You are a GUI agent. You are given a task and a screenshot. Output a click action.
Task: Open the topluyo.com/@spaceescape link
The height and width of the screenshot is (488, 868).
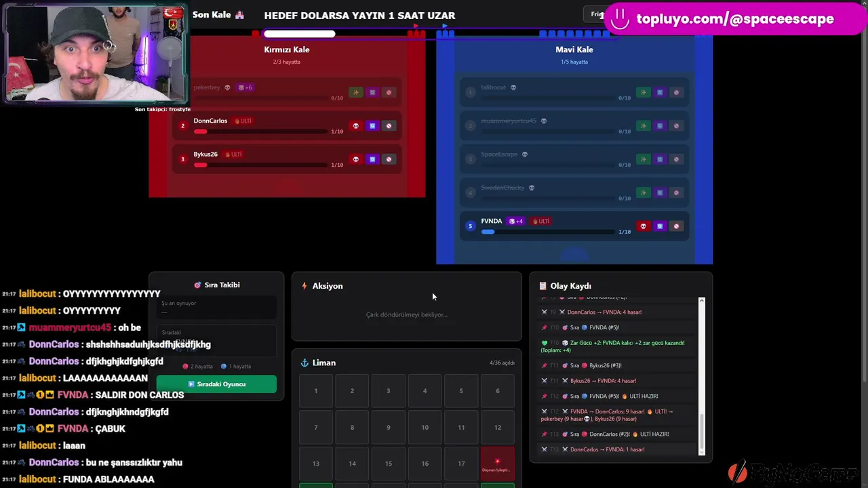coord(735,19)
